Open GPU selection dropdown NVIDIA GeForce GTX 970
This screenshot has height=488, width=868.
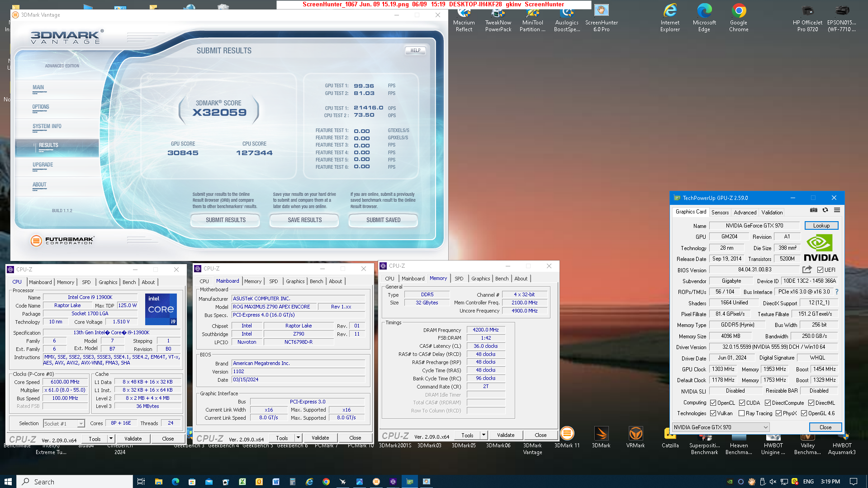tap(721, 427)
